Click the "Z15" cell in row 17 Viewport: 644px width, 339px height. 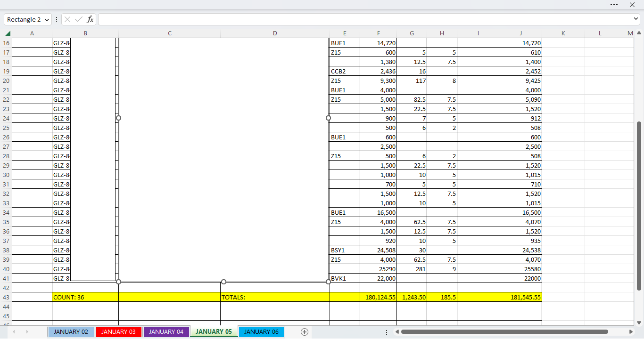(345, 52)
